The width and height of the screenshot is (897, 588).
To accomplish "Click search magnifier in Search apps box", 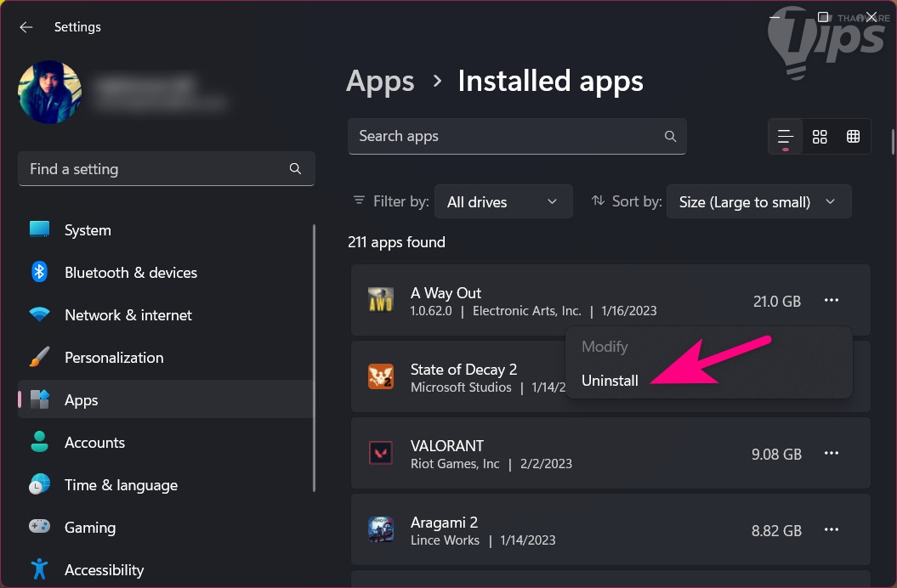I will (x=670, y=136).
